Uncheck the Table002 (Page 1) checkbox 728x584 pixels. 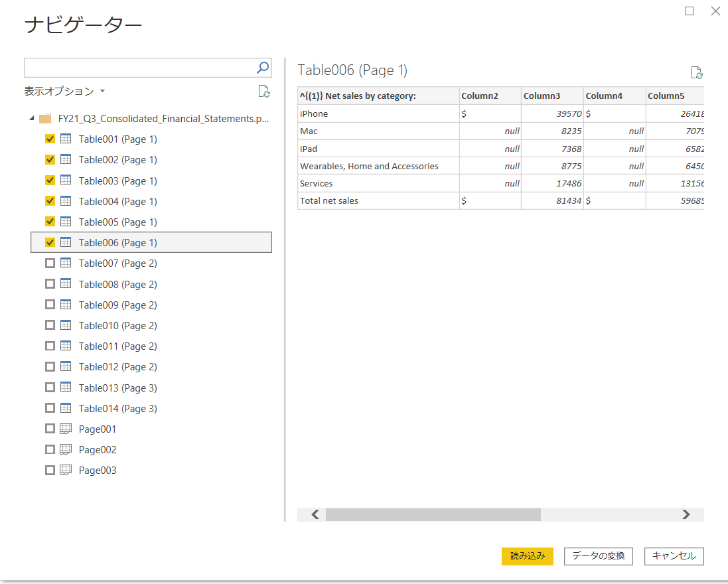click(50, 160)
